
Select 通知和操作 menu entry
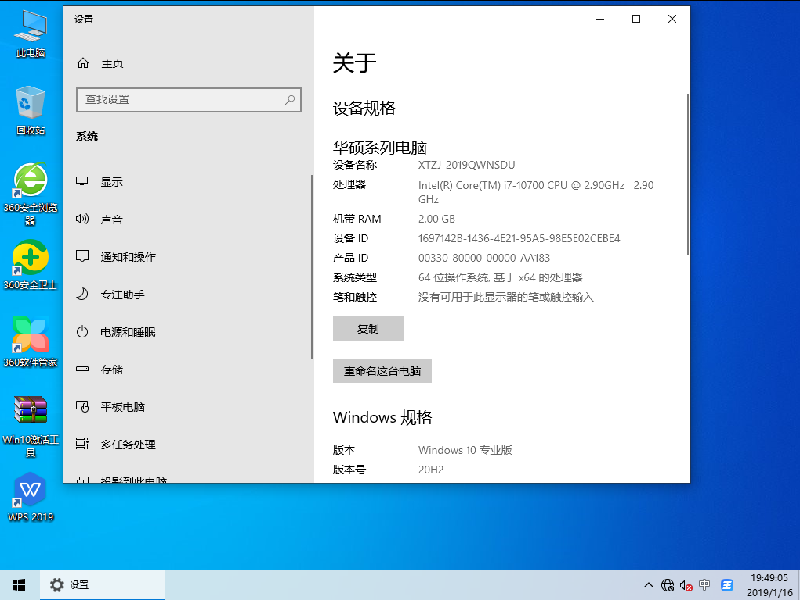click(x=128, y=257)
